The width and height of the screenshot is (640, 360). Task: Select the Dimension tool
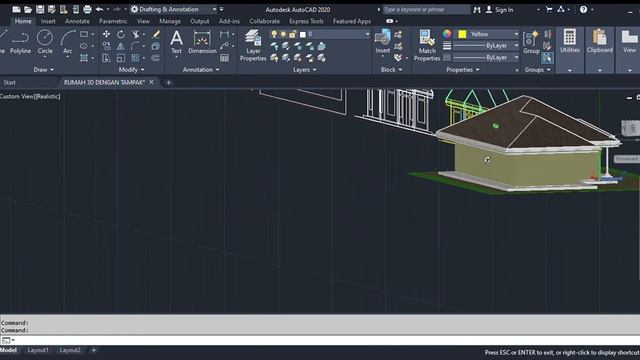tap(202, 42)
